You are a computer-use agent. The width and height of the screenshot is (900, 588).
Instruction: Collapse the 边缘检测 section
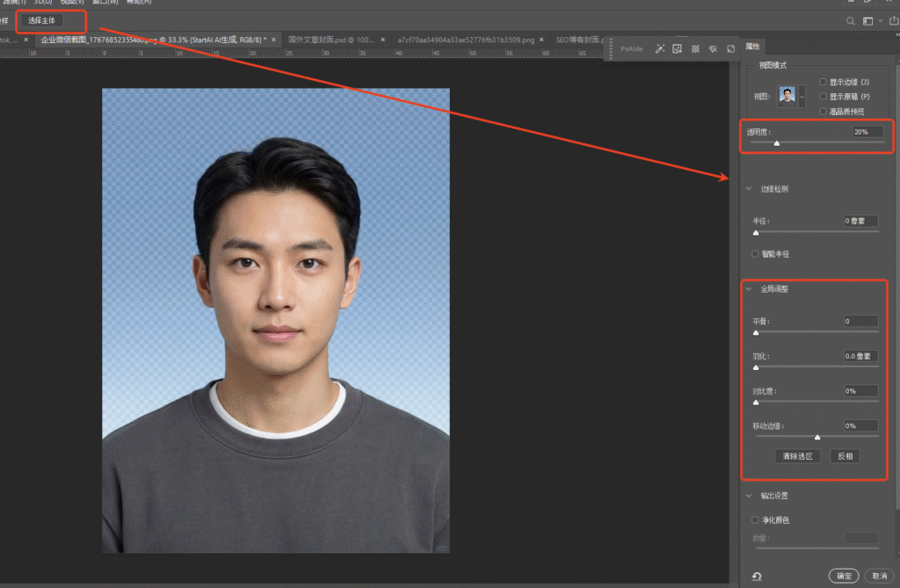coord(749,189)
